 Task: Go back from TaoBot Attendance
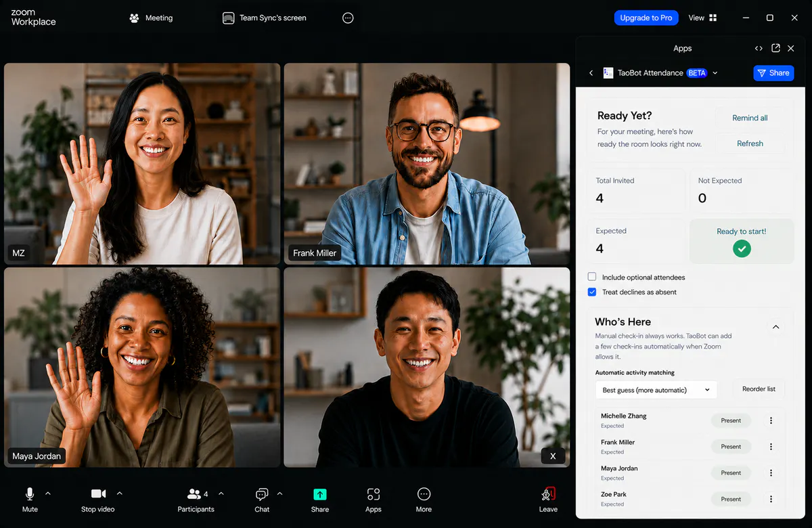(591, 73)
